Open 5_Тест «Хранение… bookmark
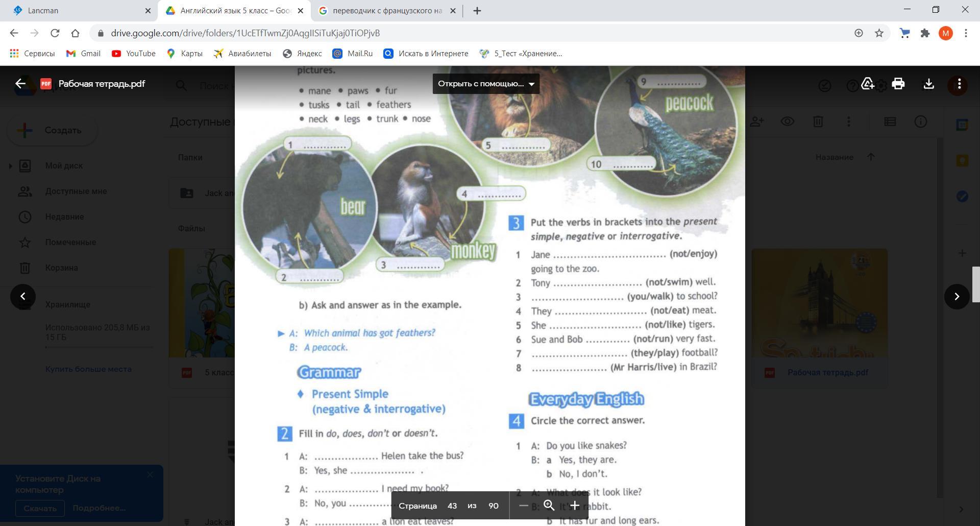 [521, 54]
